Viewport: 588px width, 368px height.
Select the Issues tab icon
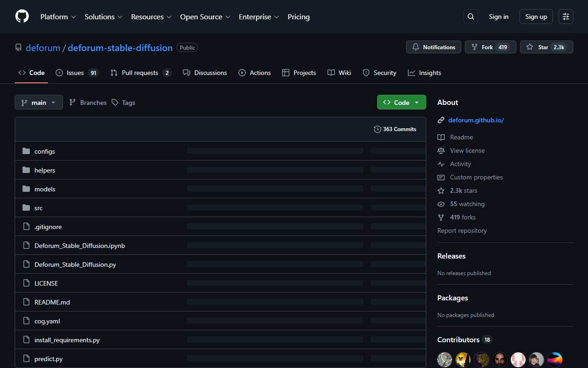(x=58, y=72)
